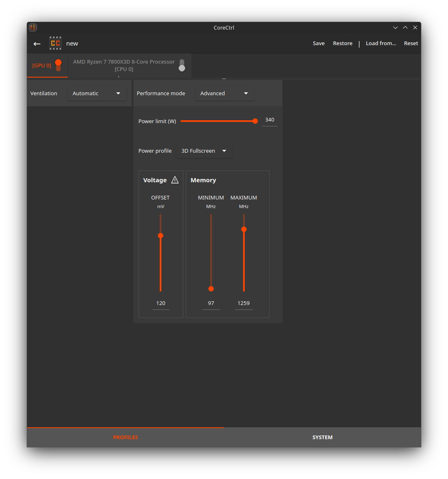Expand the Performance mode dropdown

pyautogui.click(x=224, y=94)
